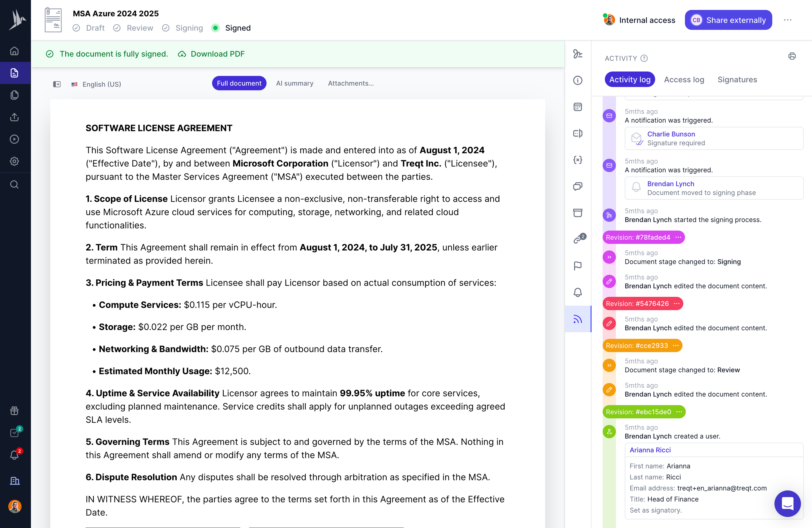Open the play/automation icon in sidebar
The width and height of the screenshot is (812, 528).
[x=14, y=139]
